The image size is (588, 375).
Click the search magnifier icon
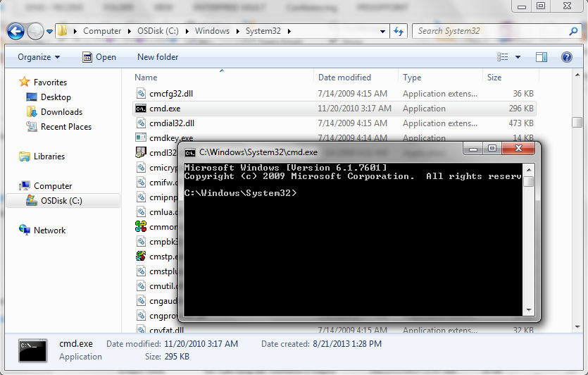click(x=573, y=31)
